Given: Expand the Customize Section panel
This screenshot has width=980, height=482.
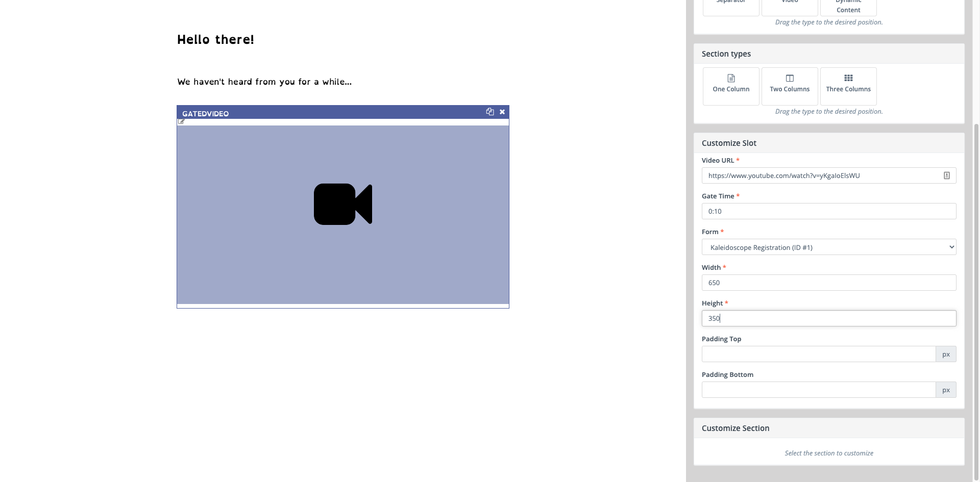Looking at the screenshot, I should [x=735, y=428].
